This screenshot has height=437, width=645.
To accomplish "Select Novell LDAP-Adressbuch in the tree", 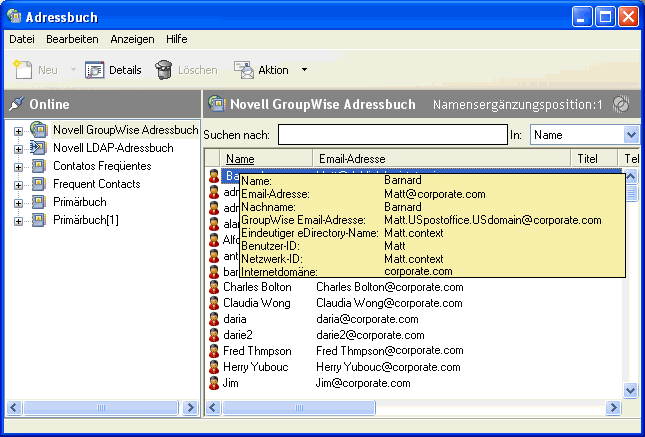I will (113, 148).
